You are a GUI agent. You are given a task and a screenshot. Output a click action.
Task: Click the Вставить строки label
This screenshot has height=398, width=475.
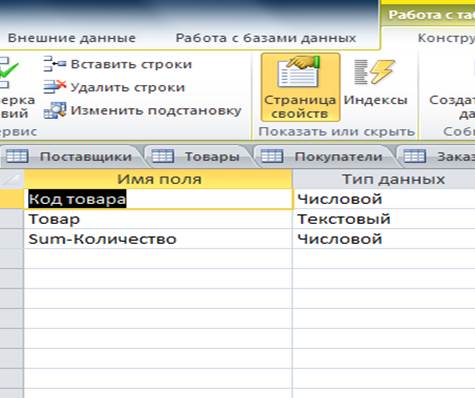tap(131, 64)
